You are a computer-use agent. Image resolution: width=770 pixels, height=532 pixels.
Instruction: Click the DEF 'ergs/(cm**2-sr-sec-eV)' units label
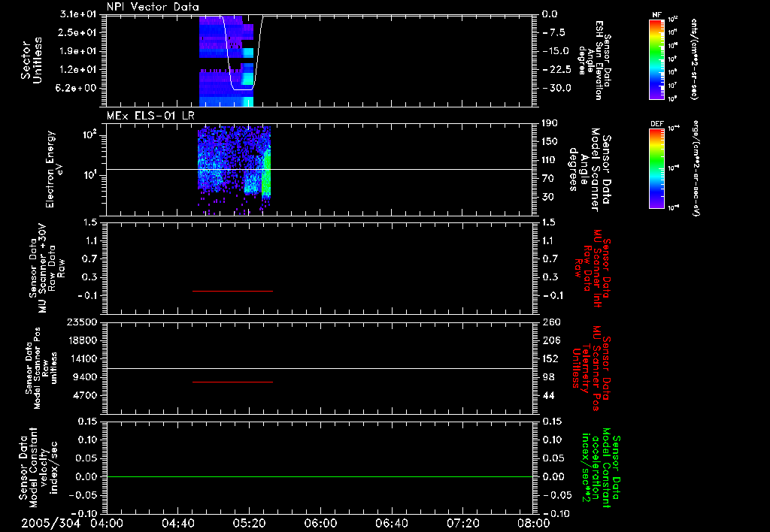coord(696,168)
